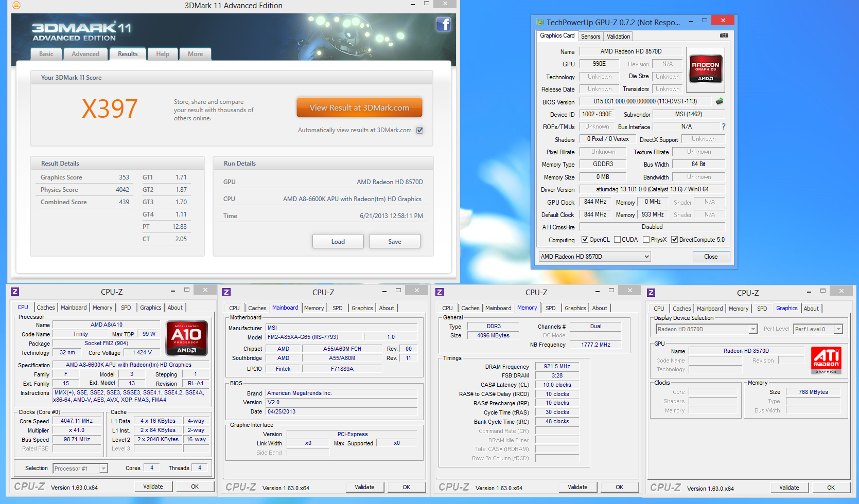Open the Processor #1 selection dropdown

click(x=80, y=469)
